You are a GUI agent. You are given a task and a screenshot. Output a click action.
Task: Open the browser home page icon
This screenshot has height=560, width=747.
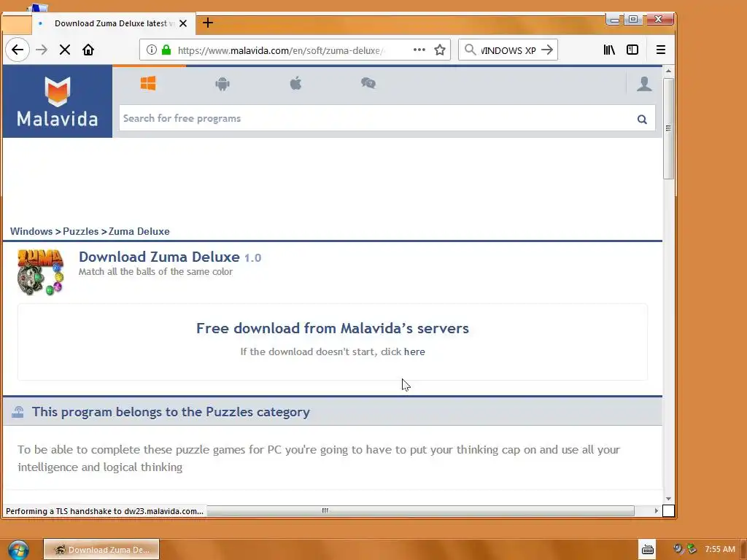[88, 50]
